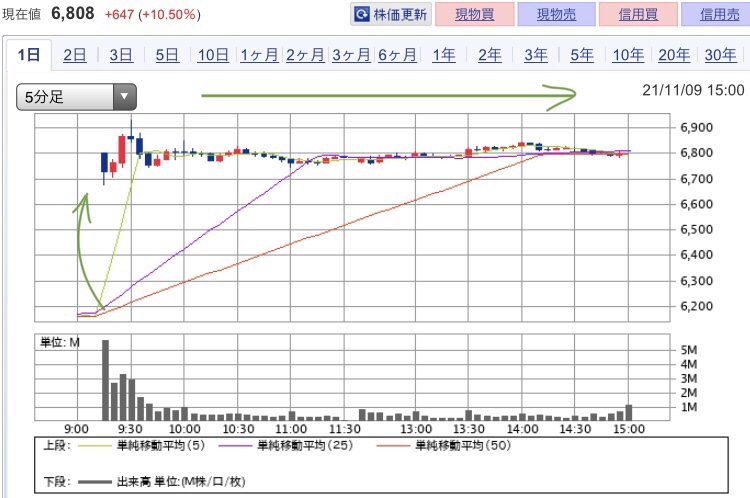Show the 3ヶ月 chart range
The width and height of the screenshot is (750, 498).
coord(351,55)
